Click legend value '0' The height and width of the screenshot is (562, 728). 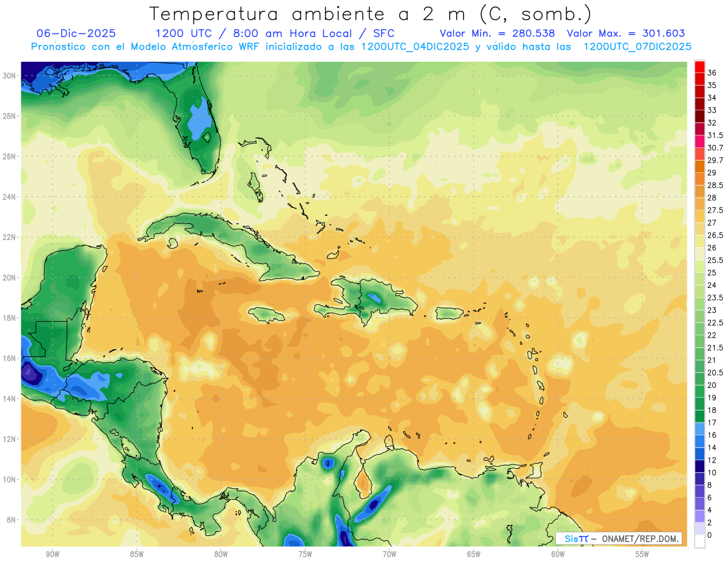click(710, 535)
